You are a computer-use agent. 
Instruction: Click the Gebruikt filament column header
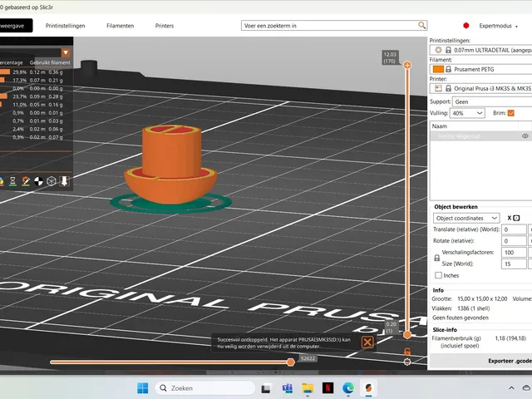pos(50,63)
